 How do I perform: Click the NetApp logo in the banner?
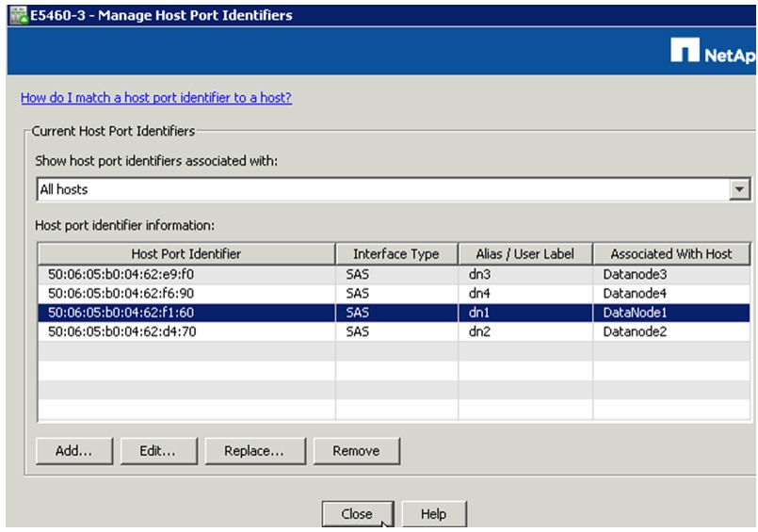tap(713, 51)
